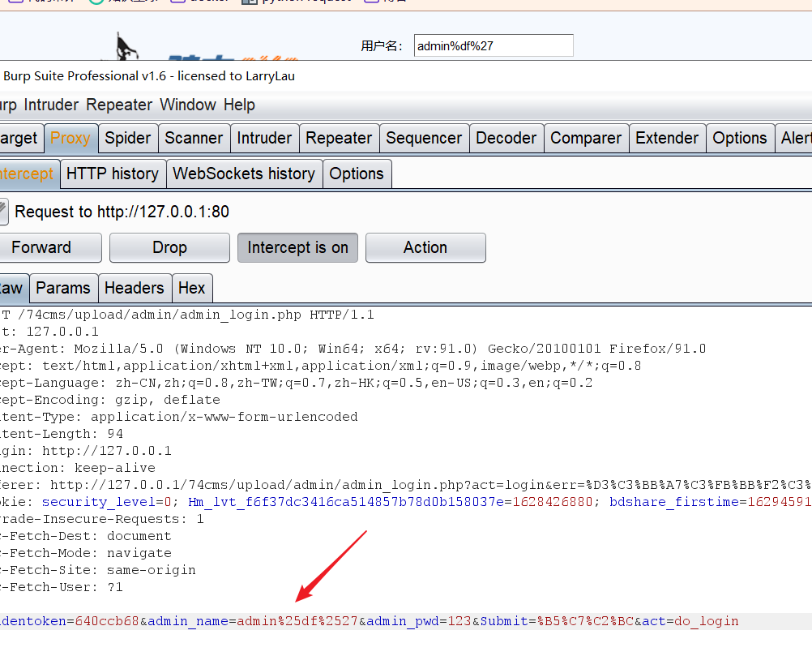
Task: Open the HTTP history sub-tab
Action: tap(113, 174)
